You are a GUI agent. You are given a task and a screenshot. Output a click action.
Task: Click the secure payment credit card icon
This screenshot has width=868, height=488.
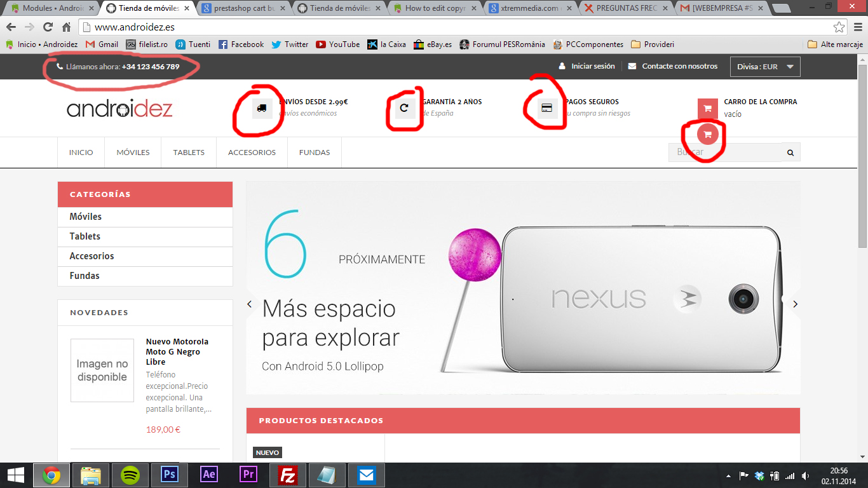[x=546, y=108]
